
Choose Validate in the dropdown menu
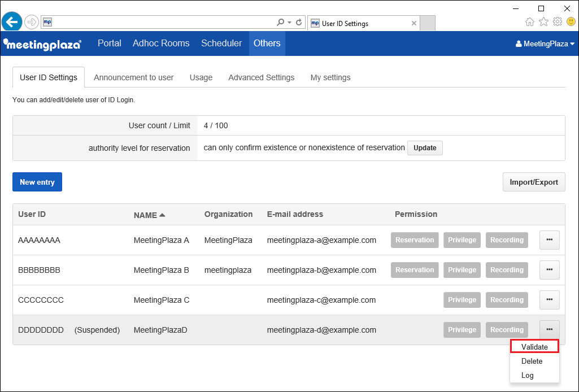pos(534,347)
